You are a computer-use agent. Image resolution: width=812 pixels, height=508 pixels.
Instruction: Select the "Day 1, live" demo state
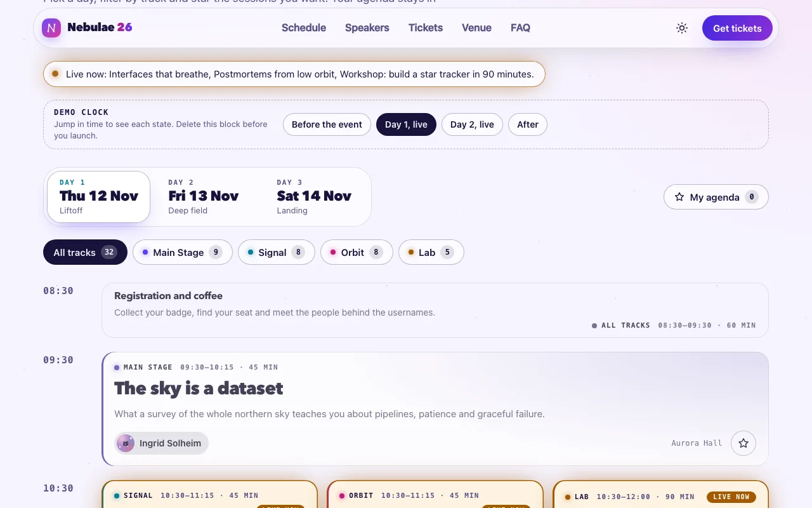pos(406,124)
